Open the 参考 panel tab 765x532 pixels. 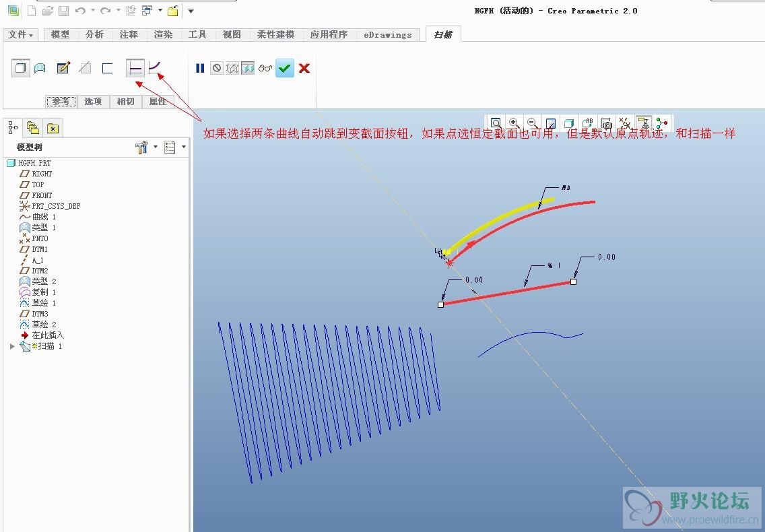(61, 102)
